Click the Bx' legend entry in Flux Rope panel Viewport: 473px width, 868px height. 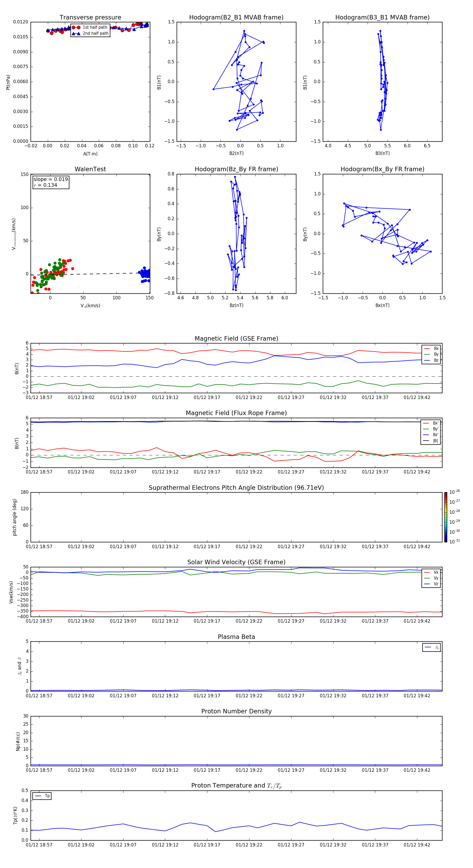tap(431, 423)
